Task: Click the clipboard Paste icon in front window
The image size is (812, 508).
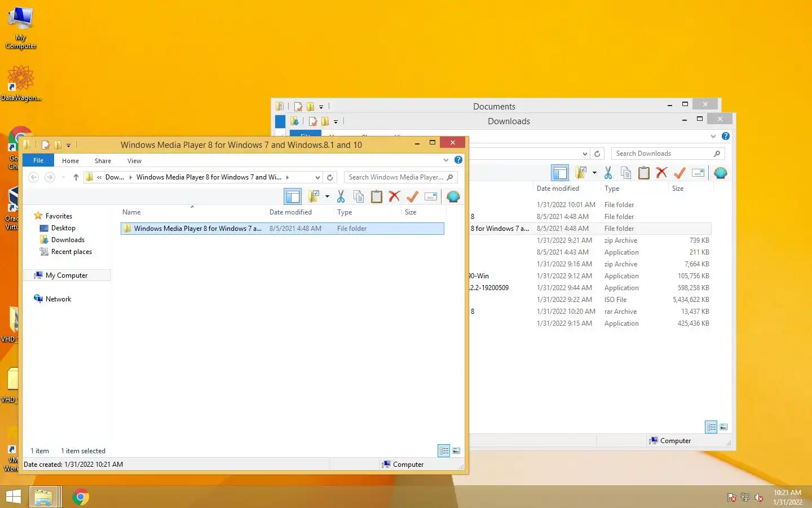Action: point(377,196)
